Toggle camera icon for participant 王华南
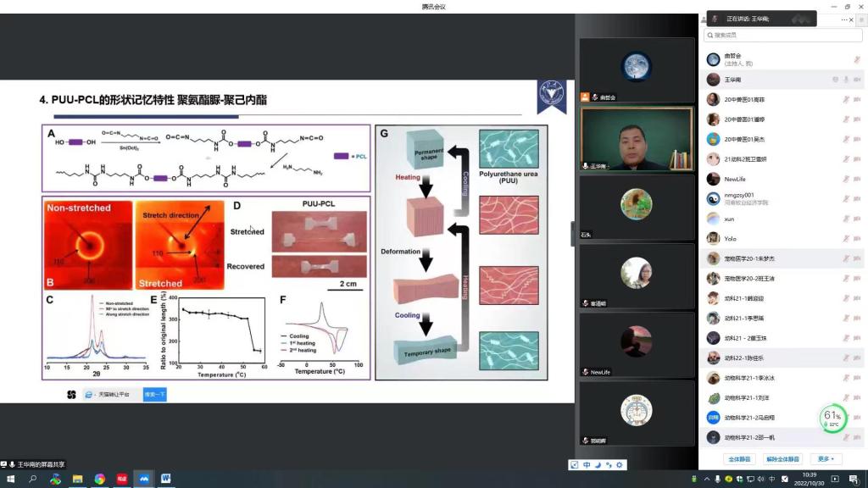The image size is (868, 488). tap(857, 79)
